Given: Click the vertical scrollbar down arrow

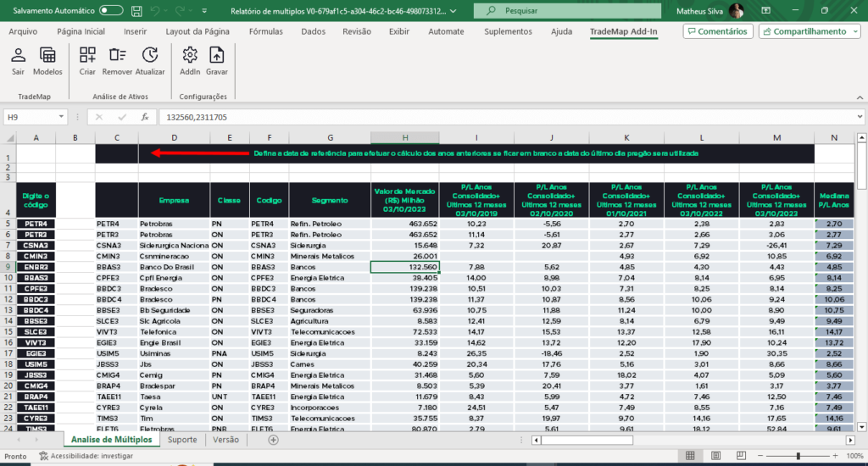Looking at the screenshot, I should click(861, 427).
